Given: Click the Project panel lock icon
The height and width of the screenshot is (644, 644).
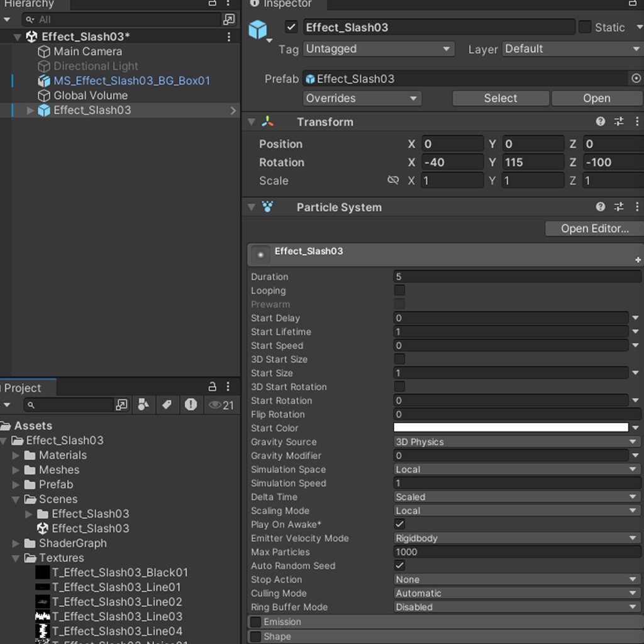Looking at the screenshot, I should tap(212, 387).
